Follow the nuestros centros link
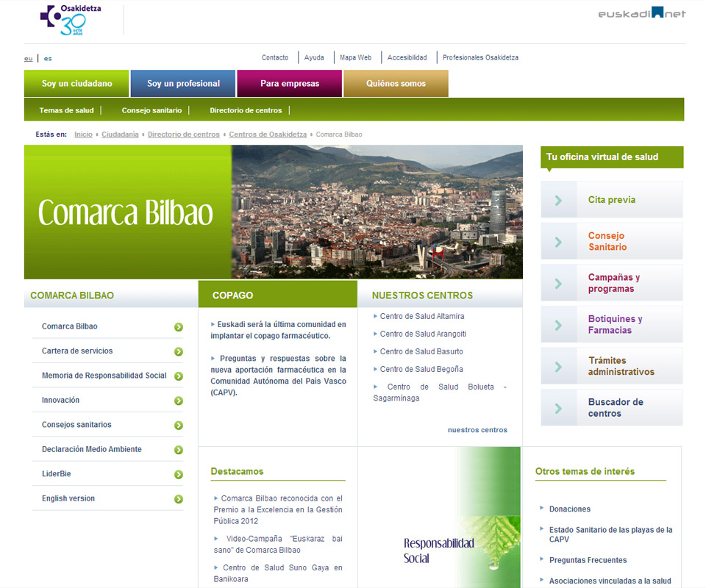This screenshot has height=588, width=706. point(477,430)
